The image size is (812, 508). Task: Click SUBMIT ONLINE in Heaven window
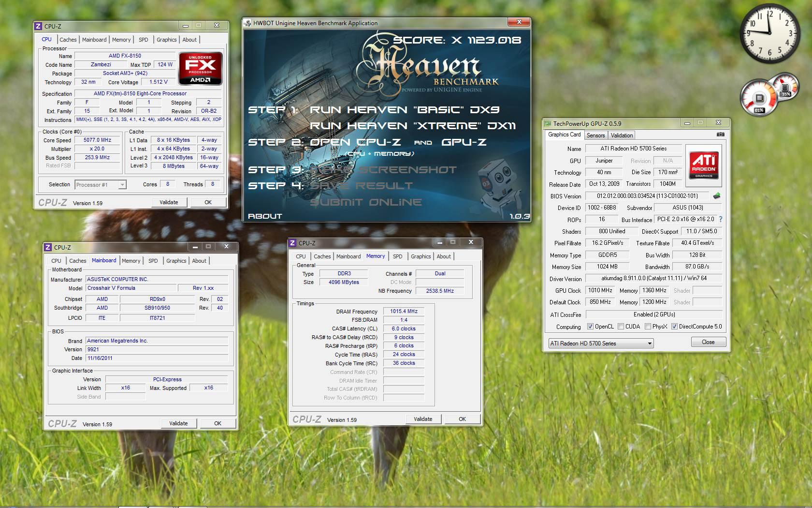point(366,202)
